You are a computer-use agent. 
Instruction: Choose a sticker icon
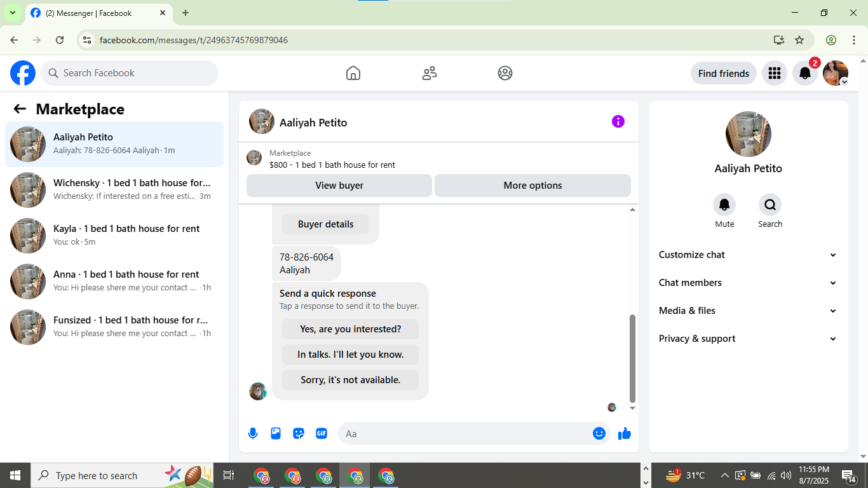pos(299,433)
